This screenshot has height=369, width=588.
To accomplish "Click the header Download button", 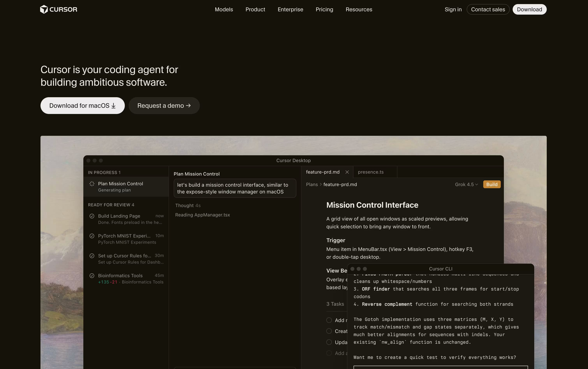I will 529,9.
